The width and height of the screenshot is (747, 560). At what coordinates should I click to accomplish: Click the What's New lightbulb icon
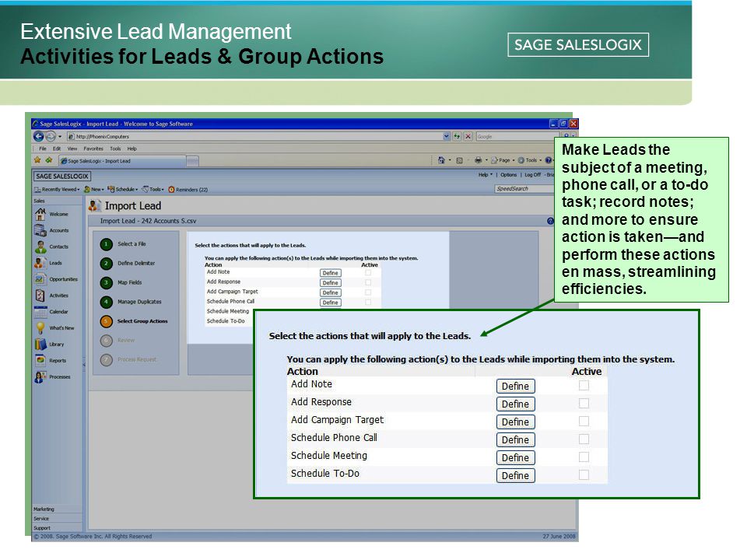(x=40, y=328)
